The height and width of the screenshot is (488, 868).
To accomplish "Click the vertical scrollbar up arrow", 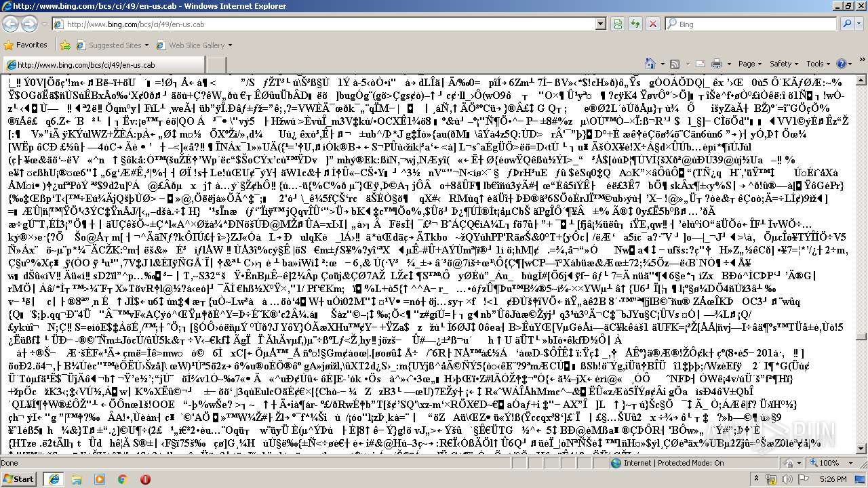I will (861, 79).
